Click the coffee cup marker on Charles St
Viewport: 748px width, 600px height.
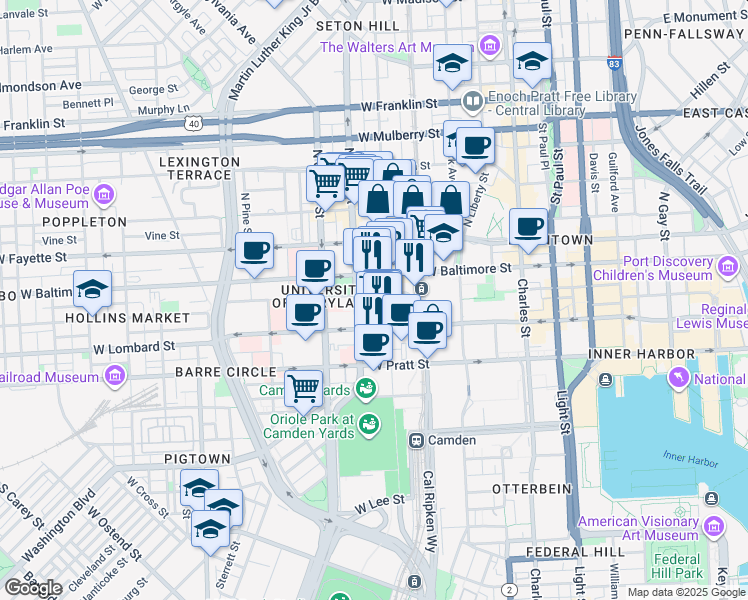pos(528,226)
